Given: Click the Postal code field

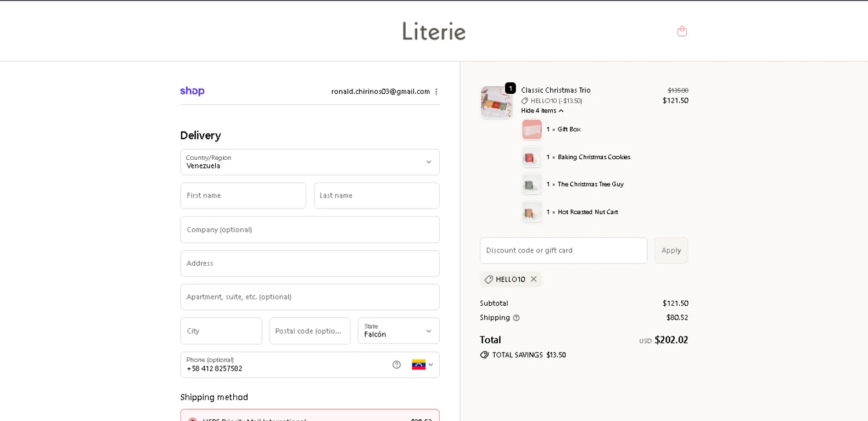Looking at the screenshot, I should point(310,331).
